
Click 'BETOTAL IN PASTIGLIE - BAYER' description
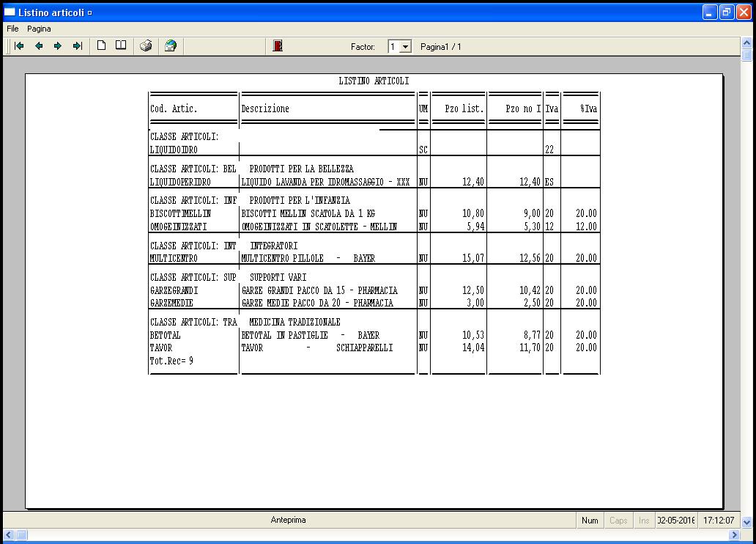pos(311,335)
